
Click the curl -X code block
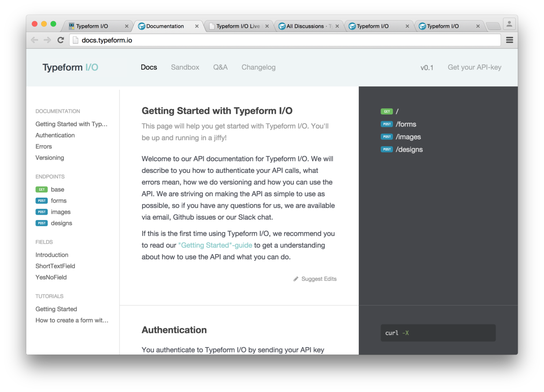[x=438, y=333]
